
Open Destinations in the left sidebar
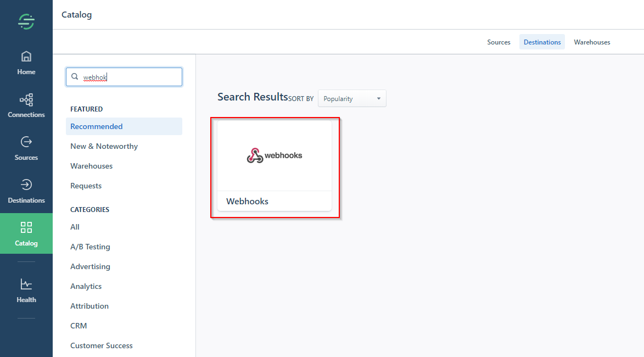click(x=26, y=192)
